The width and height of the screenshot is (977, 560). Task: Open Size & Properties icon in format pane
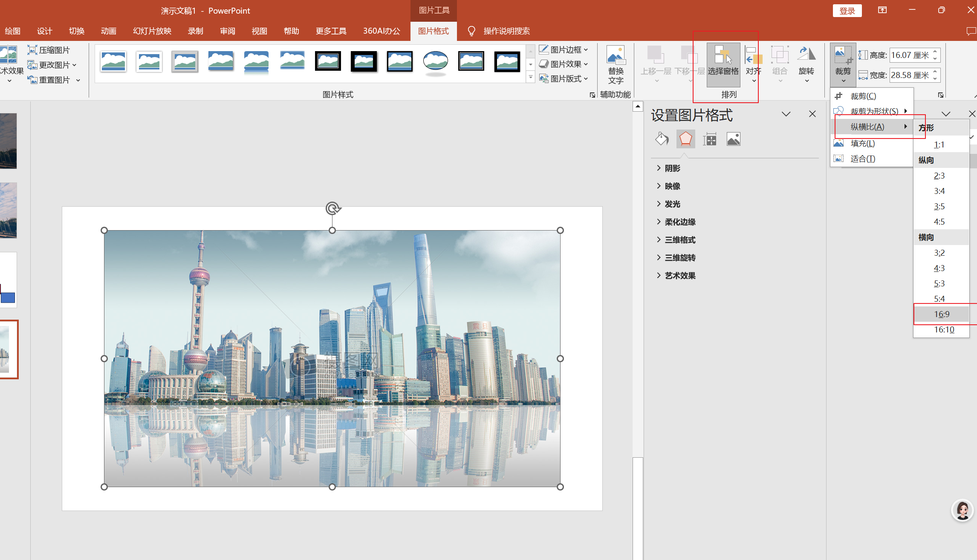click(709, 139)
